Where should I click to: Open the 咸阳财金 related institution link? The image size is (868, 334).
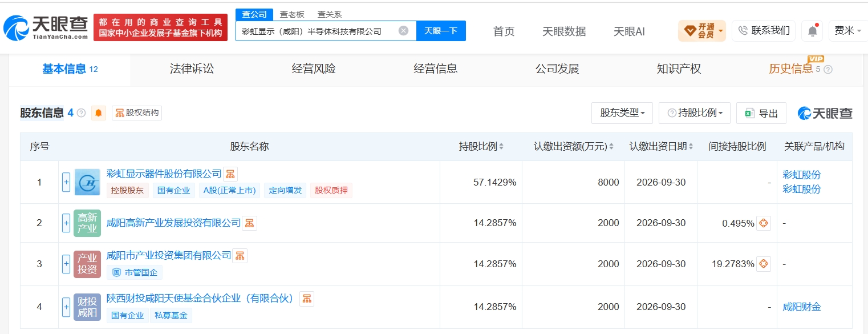[x=802, y=307]
